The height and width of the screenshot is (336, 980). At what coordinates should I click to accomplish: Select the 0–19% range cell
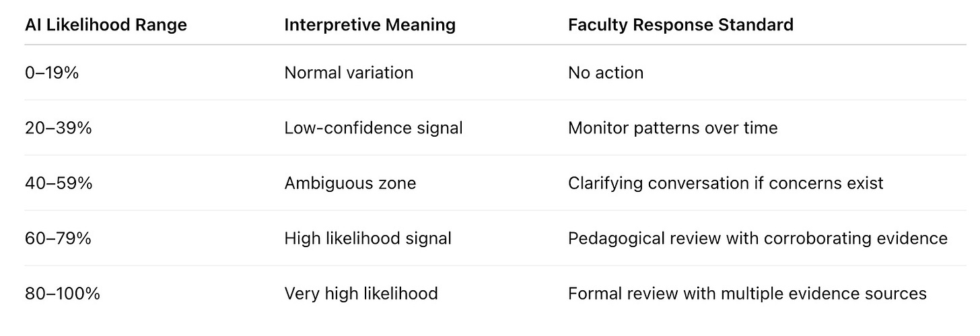[x=52, y=73]
